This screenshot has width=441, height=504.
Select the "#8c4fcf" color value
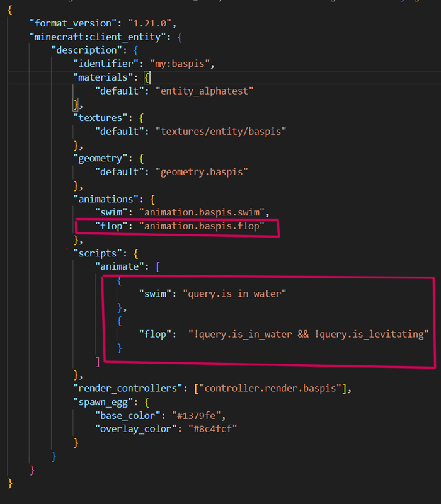point(213,429)
